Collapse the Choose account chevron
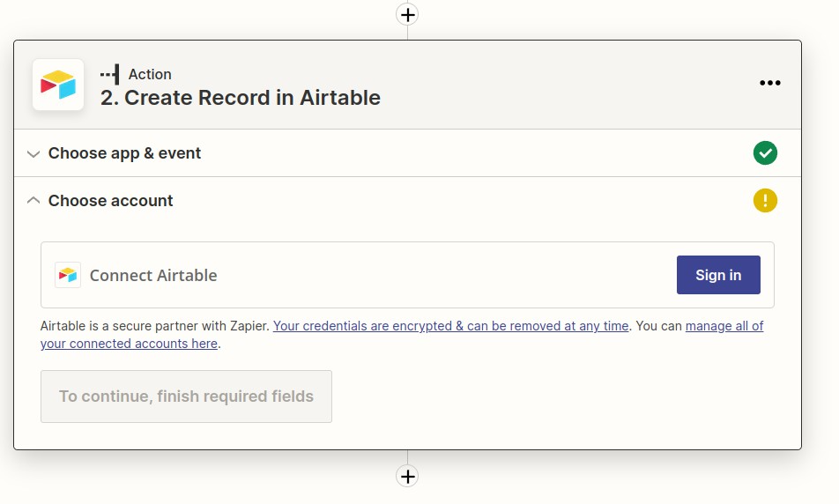839x504 pixels. [x=33, y=201]
